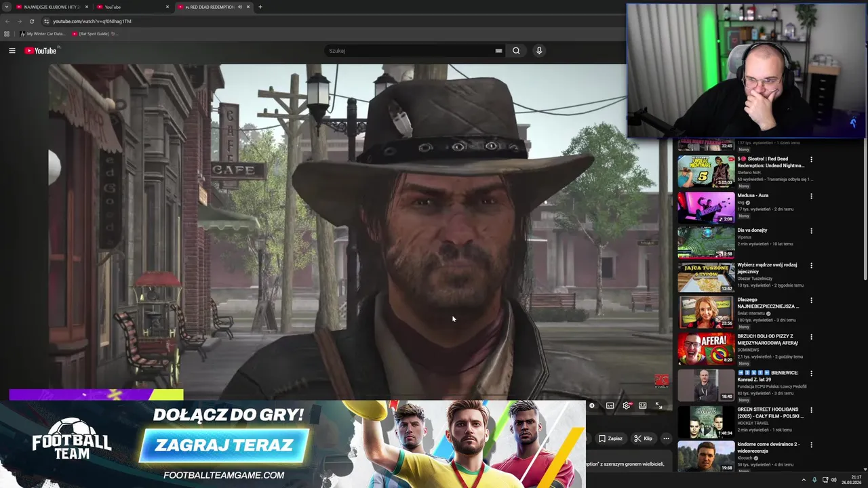Image resolution: width=868 pixels, height=488 pixels.
Task: Open the browser apps grid icon
Action: [x=7, y=34]
